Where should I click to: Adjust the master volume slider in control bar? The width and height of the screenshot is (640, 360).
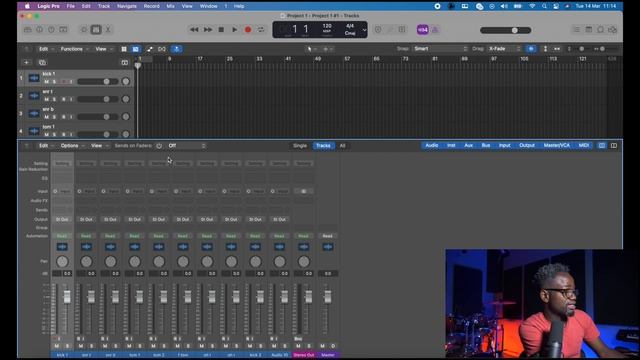pos(506,30)
